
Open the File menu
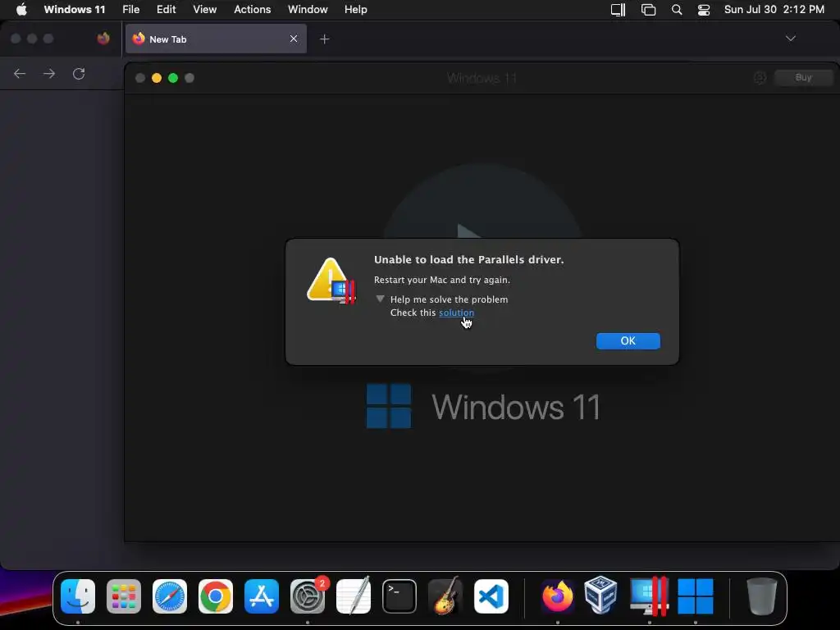pos(130,9)
